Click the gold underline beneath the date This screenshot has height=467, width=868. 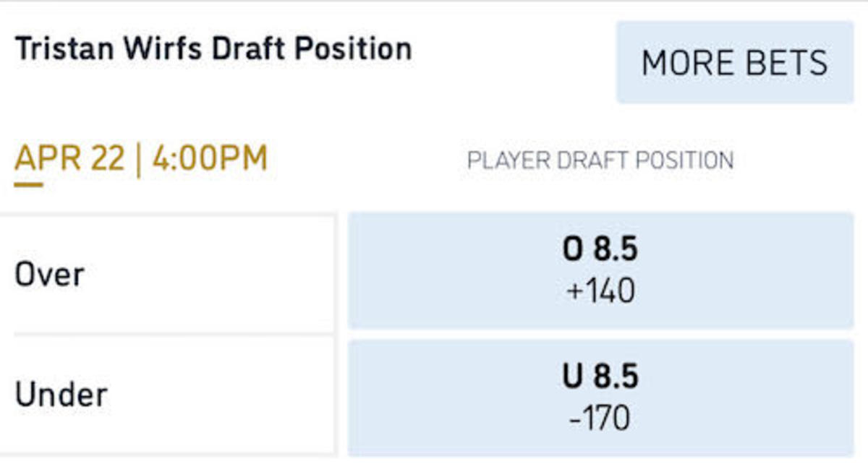tap(28, 184)
